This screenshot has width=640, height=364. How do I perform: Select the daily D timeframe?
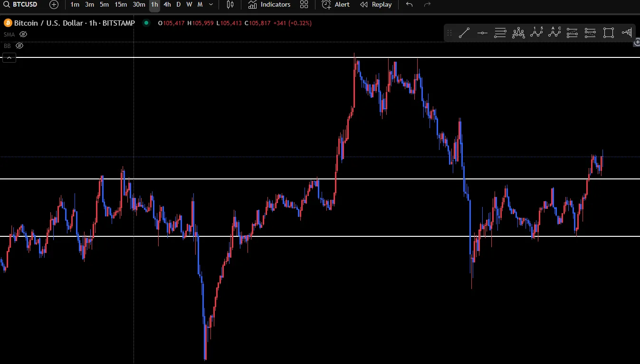(179, 5)
